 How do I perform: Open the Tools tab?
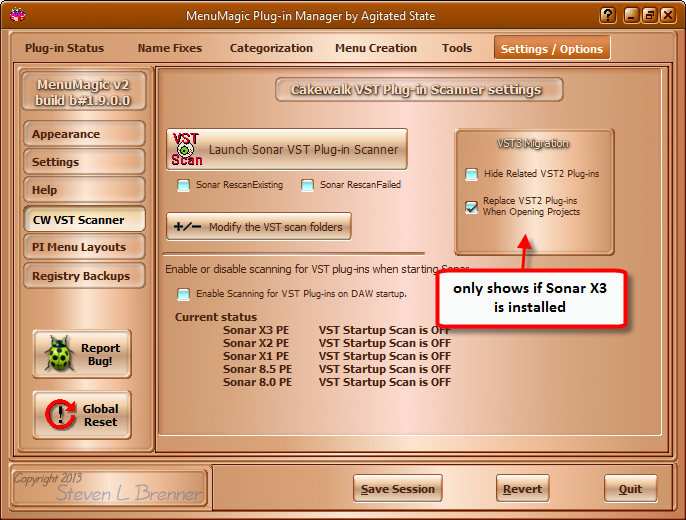[457, 48]
